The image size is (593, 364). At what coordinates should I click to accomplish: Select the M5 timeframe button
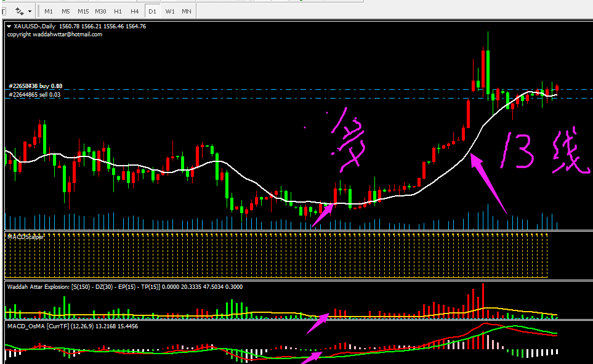[x=66, y=11]
